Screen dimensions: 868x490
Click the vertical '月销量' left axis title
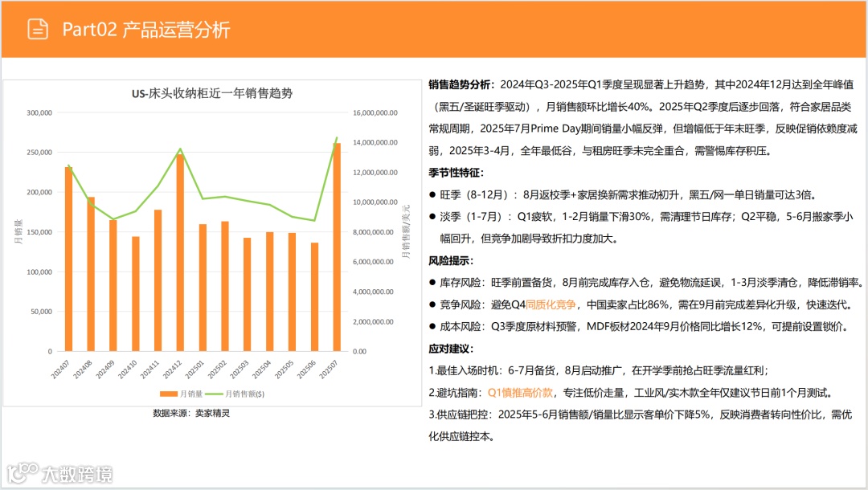click(x=18, y=231)
